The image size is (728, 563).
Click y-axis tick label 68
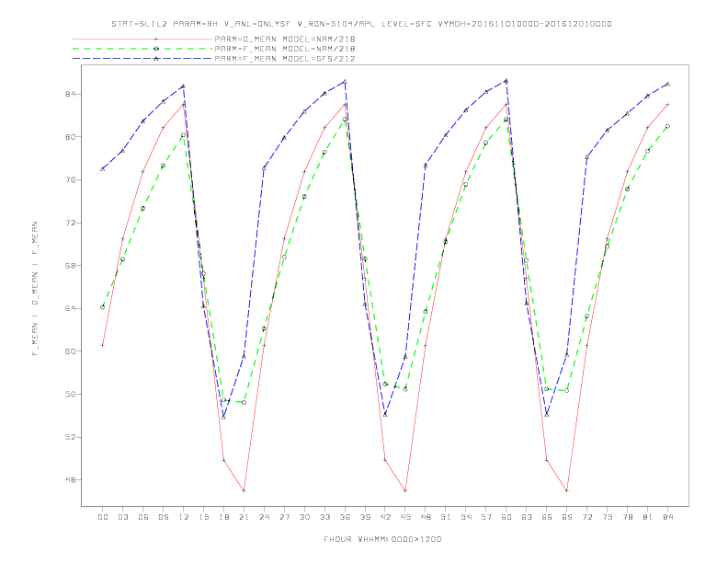[70, 266]
